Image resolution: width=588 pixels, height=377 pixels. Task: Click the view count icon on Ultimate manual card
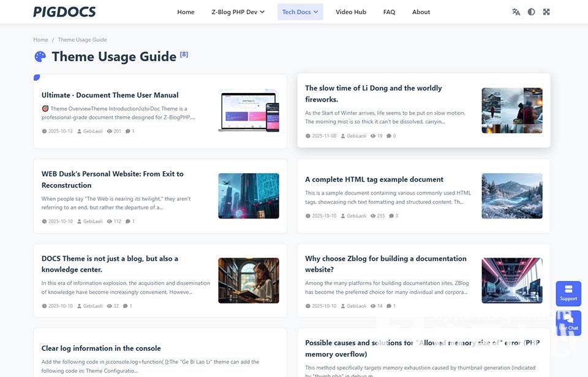(x=110, y=131)
